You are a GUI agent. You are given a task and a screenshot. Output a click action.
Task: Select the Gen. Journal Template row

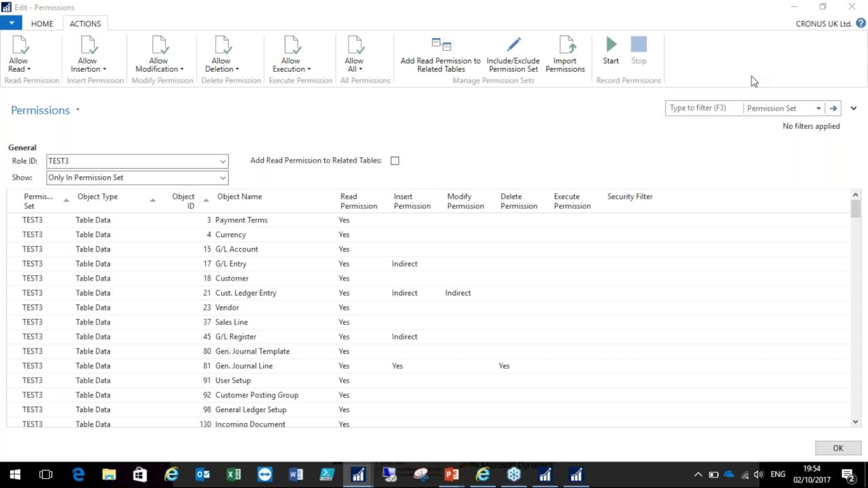point(427,351)
